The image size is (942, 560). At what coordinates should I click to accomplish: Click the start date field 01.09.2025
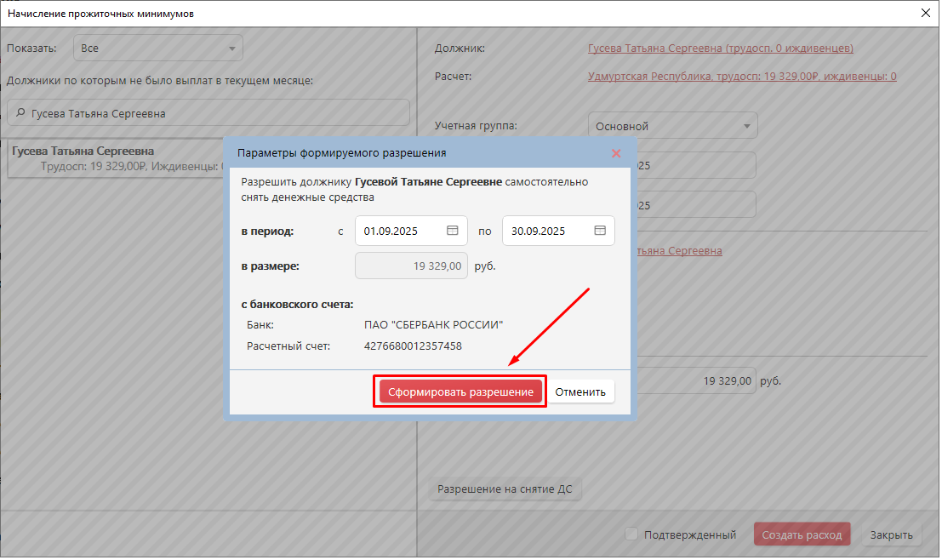398,231
